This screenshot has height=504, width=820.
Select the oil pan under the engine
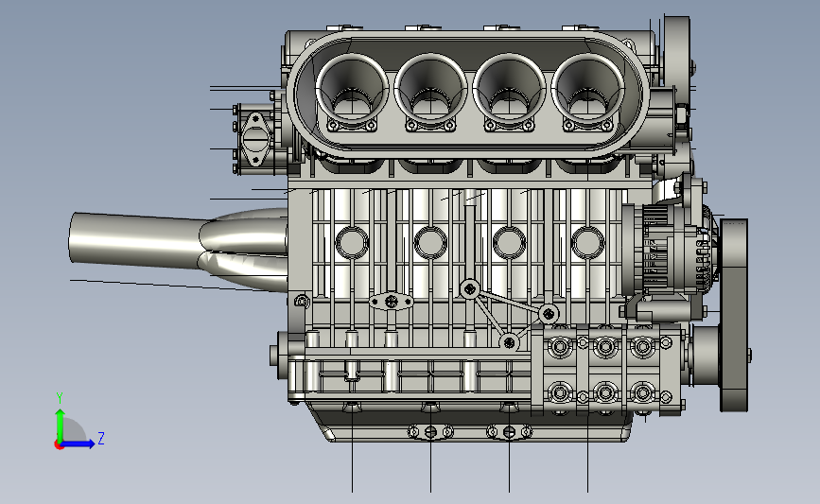click(471, 423)
